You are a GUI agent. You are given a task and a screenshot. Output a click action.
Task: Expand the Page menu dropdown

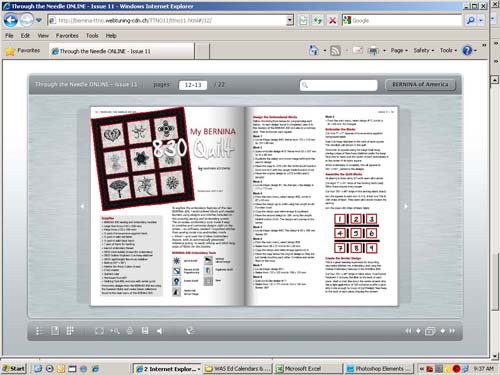point(399,50)
